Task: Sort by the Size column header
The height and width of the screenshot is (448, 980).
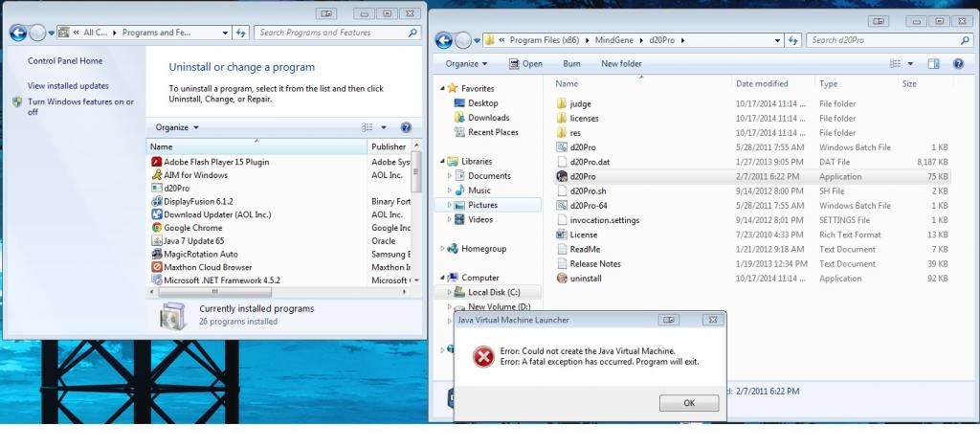Action: click(925, 83)
